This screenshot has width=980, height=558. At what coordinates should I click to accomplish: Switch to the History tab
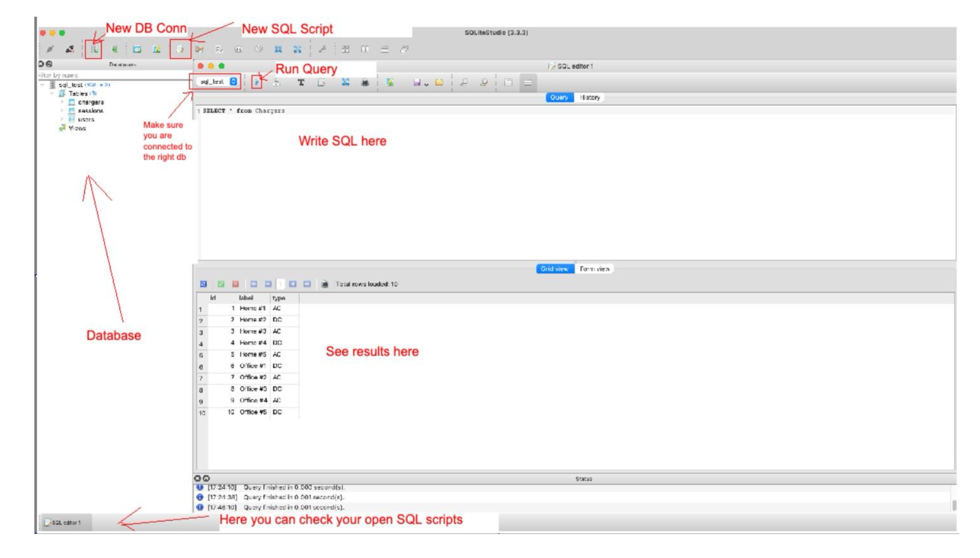coord(590,98)
